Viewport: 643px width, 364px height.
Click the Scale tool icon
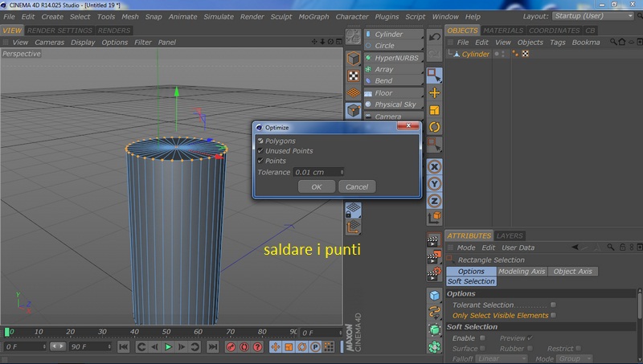pyautogui.click(x=435, y=110)
